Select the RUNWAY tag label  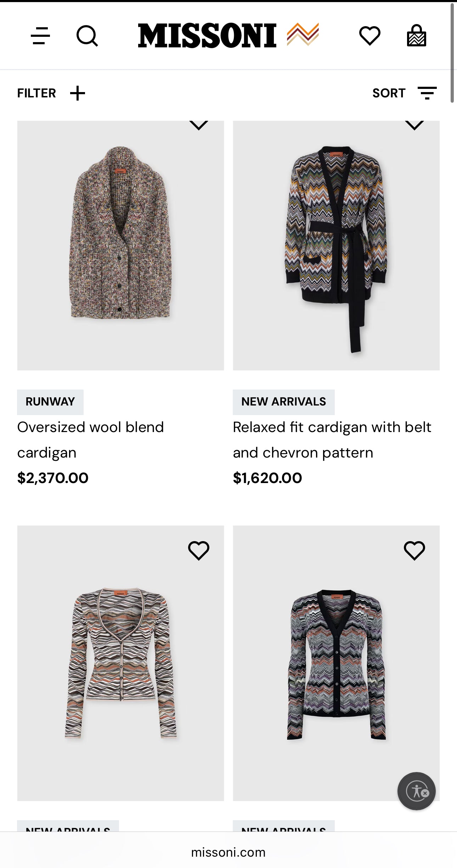click(x=50, y=402)
